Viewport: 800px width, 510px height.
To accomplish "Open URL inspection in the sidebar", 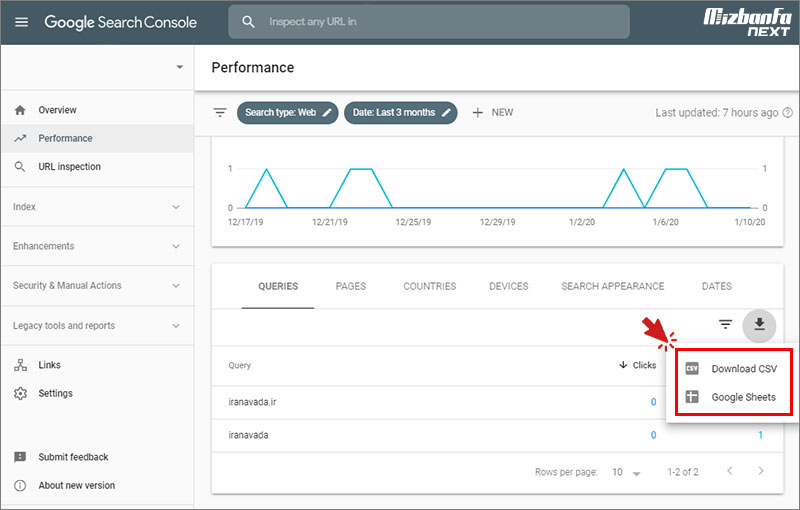I will pos(97,167).
